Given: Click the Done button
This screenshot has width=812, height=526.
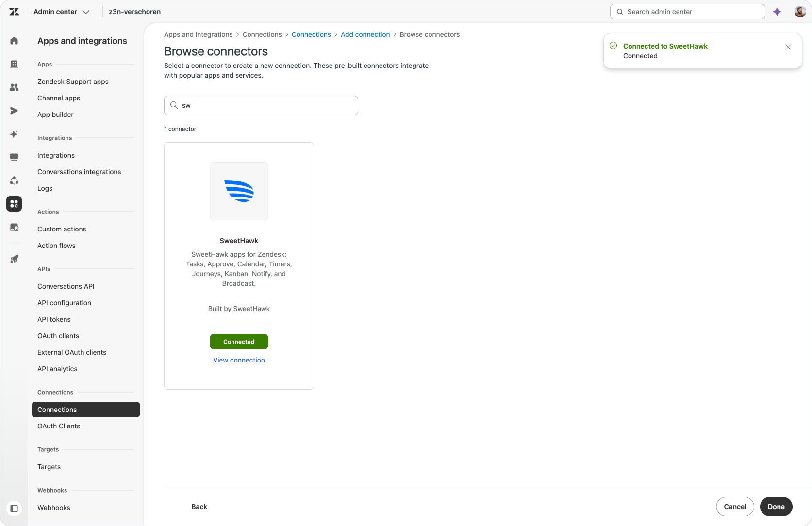Looking at the screenshot, I should (x=776, y=507).
